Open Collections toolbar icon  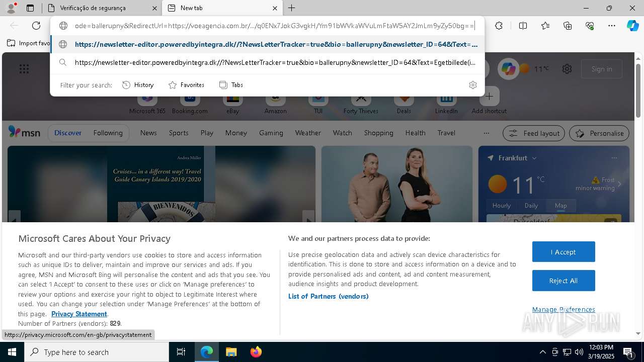568,26
